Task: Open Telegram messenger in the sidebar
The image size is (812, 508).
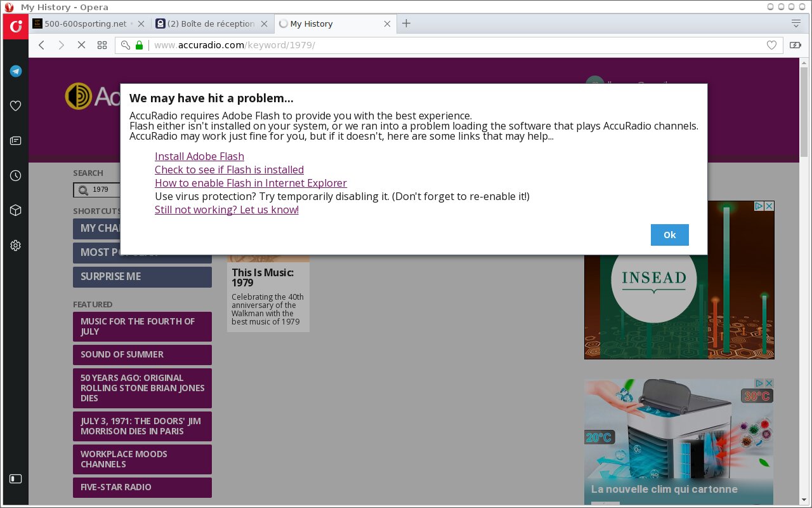Action: coord(16,71)
